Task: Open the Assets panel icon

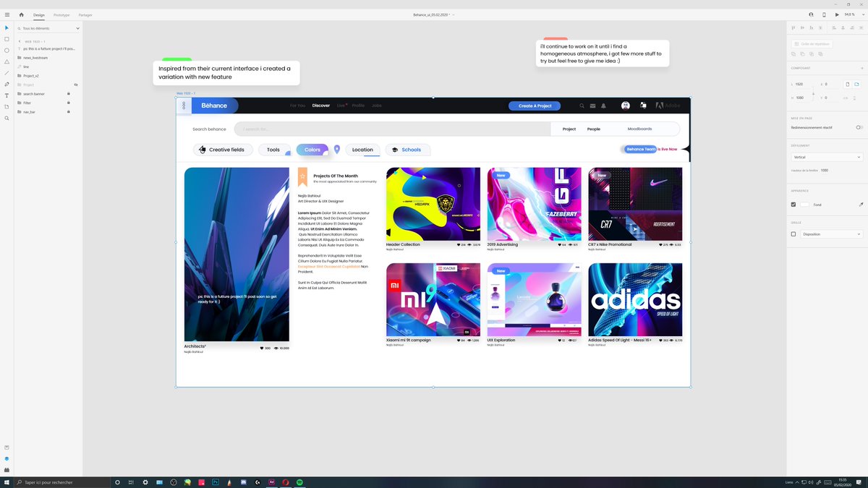Action: coord(7,447)
